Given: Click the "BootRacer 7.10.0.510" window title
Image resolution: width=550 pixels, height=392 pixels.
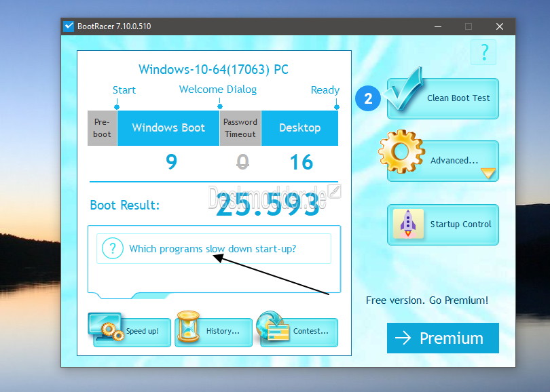Looking at the screenshot, I should point(114,26).
